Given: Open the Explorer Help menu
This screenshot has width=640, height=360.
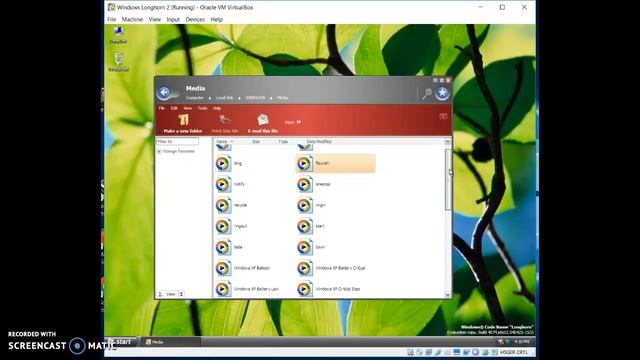Looking at the screenshot, I should pos(217,108).
